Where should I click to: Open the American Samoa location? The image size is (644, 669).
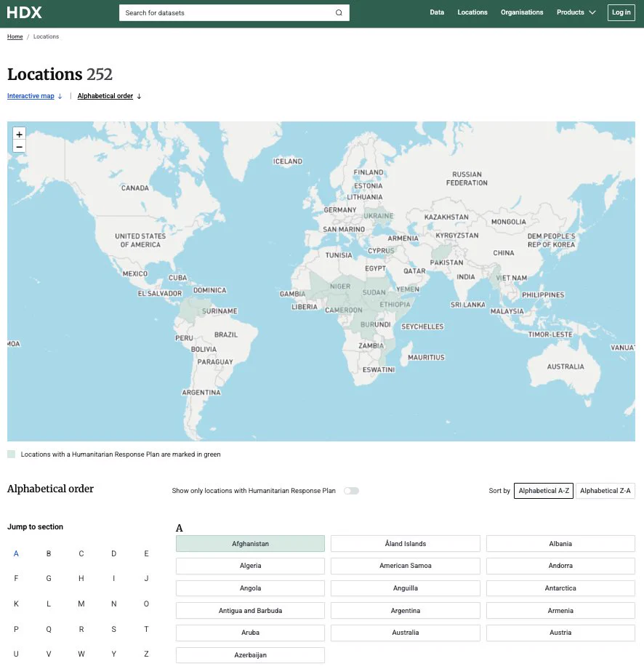pos(405,566)
